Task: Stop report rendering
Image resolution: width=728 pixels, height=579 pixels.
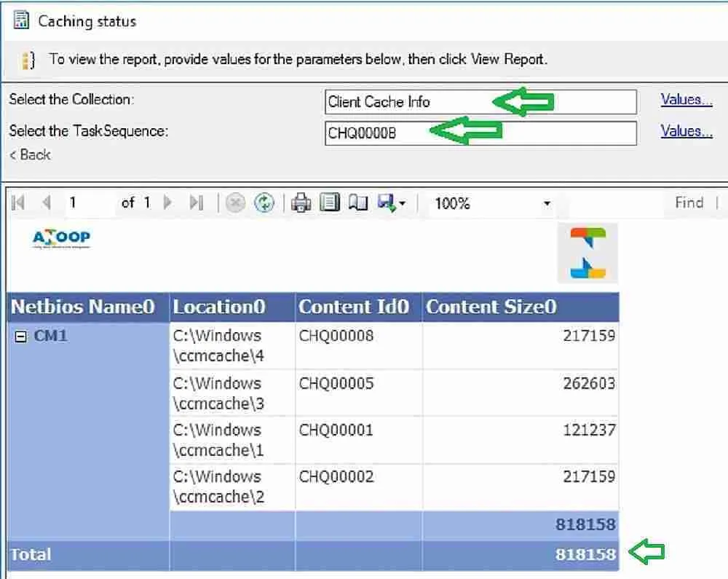Action: [235, 203]
